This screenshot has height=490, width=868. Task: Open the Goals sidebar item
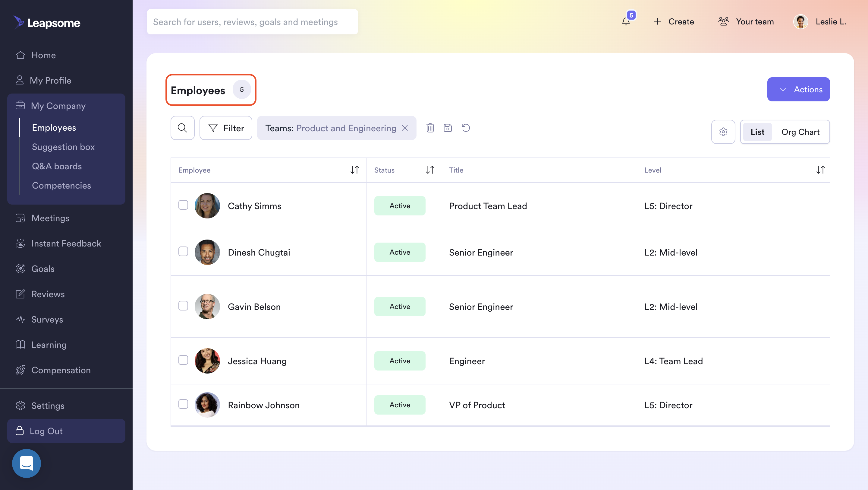pyautogui.click(x=43, y=269)
